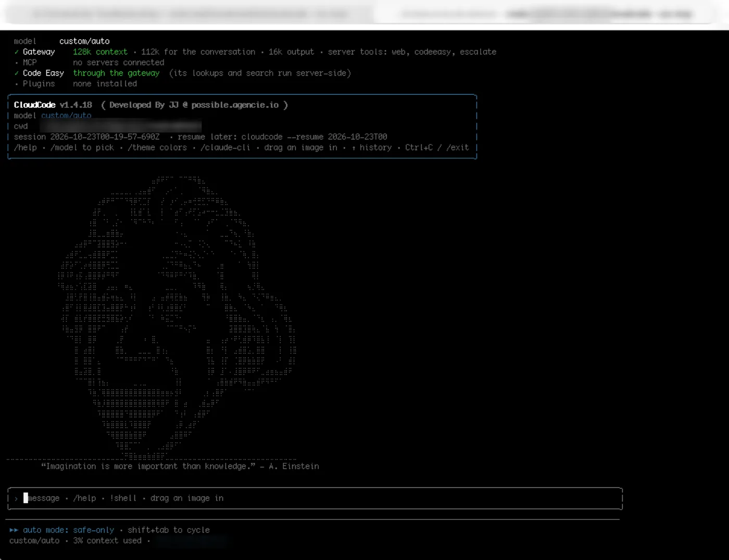Click the 'MCP' label
This screenshot has height=560, width=729.
[30, 63]
